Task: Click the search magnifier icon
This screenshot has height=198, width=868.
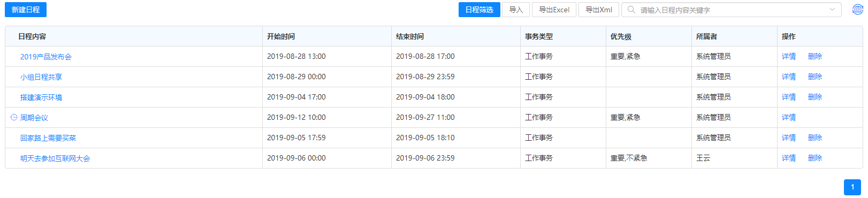Action: pyautogui.click(x=631, y=10)
